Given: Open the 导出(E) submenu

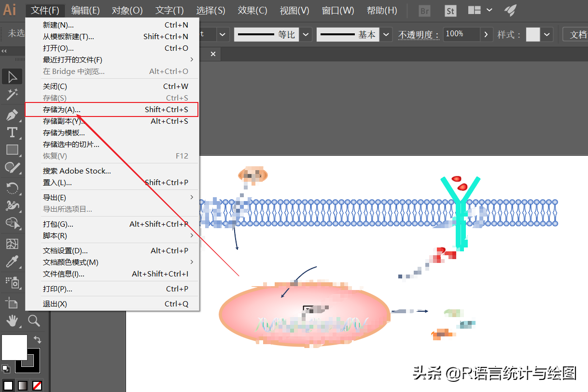Looking at the screenshot, I should point(112,197).
